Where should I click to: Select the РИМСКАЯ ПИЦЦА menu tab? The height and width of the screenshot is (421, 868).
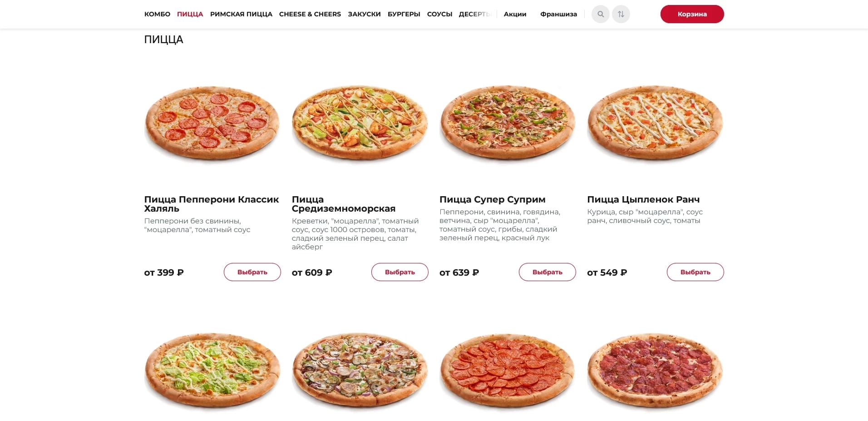click(241, 14)
